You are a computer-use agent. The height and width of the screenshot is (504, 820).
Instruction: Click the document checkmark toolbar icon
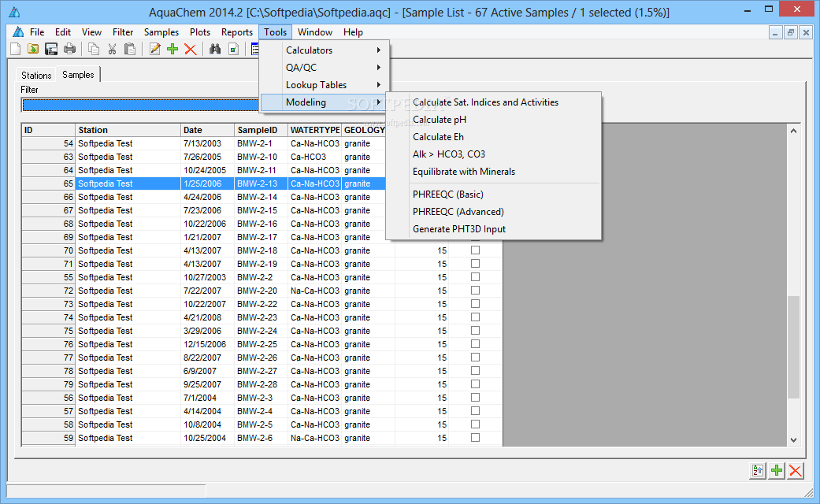(x=234, y=49)
